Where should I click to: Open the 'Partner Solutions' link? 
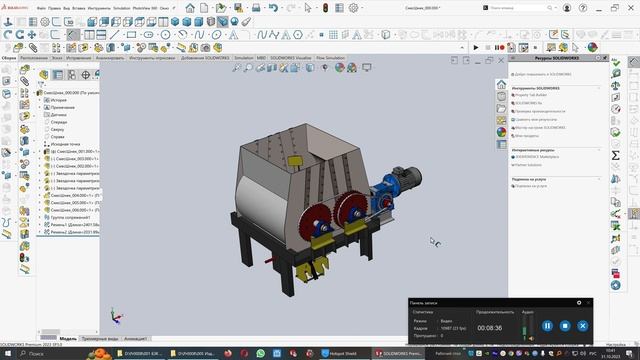(x=529, y=165)
